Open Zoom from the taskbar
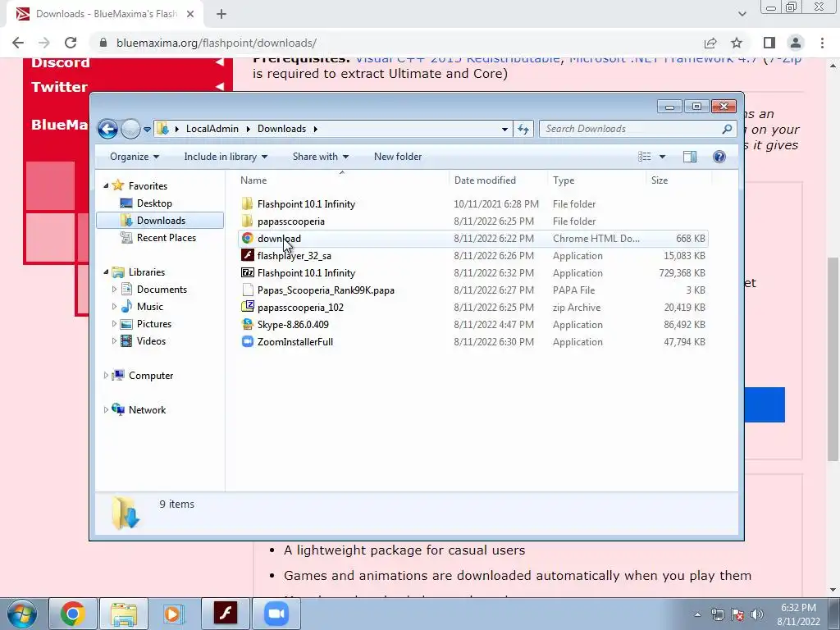 tap(276, 614)
